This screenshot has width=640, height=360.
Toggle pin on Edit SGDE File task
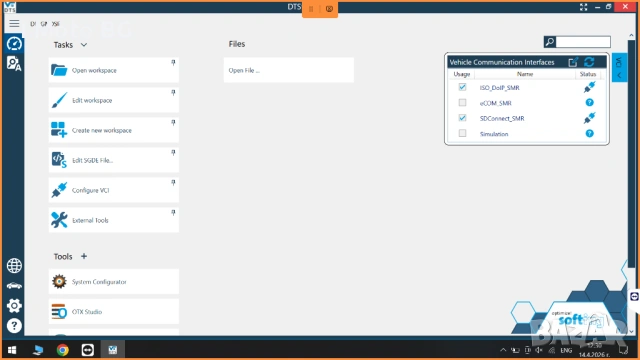point(173,153)
